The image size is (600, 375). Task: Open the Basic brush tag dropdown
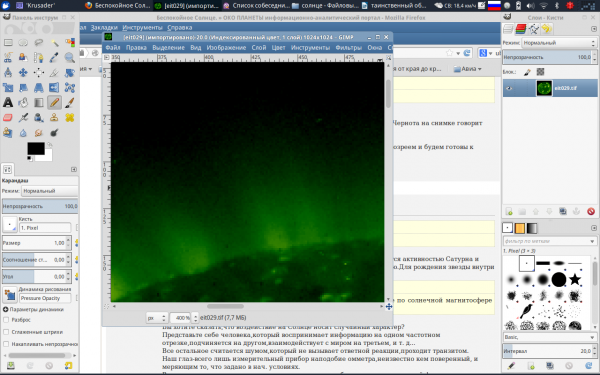[550, 337]
